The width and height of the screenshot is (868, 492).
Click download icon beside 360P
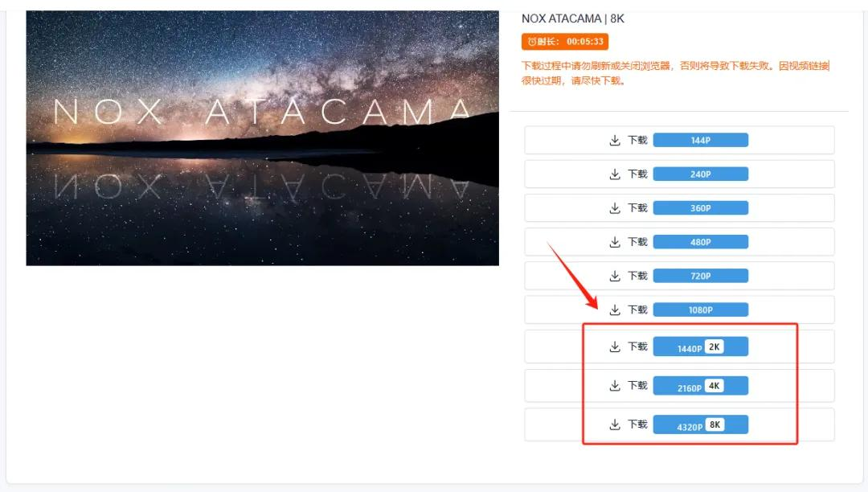[x=615, y=208]
